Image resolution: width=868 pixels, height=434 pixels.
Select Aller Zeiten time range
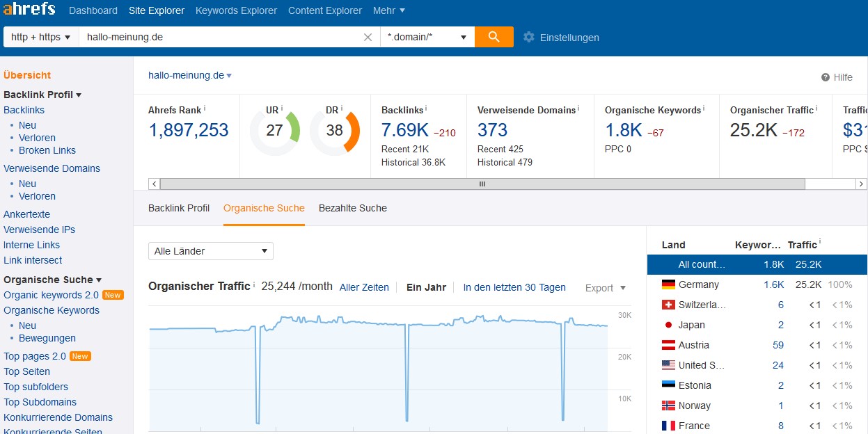point(364,287)
